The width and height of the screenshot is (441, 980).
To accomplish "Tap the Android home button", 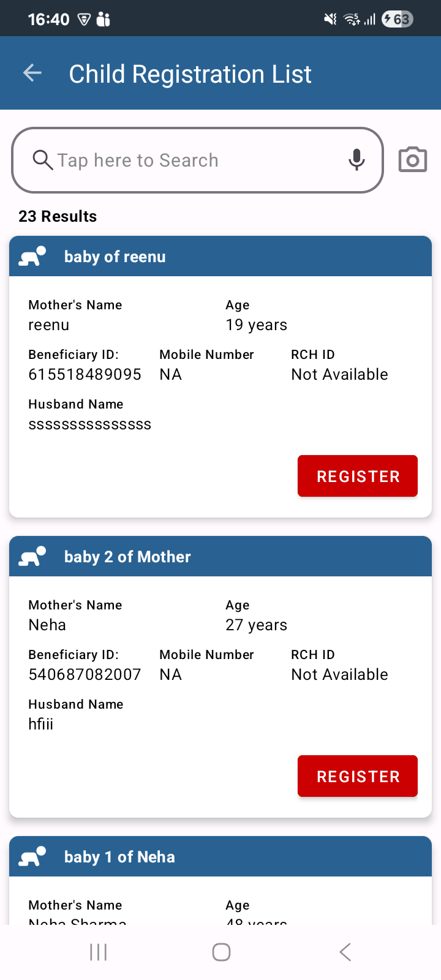I will click(221, 952).
